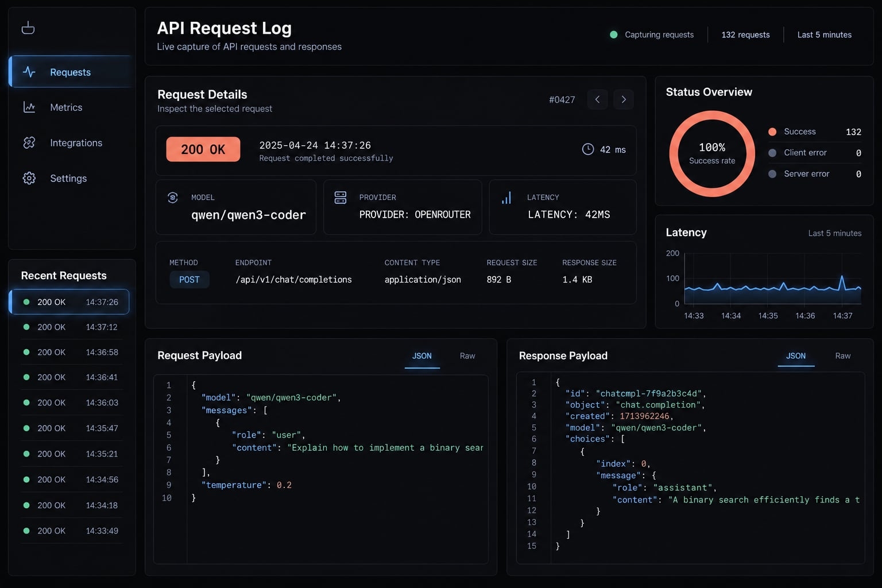
Task: Click the Settings gear icon
Action: pyautogui.click(x=29, y=179)
